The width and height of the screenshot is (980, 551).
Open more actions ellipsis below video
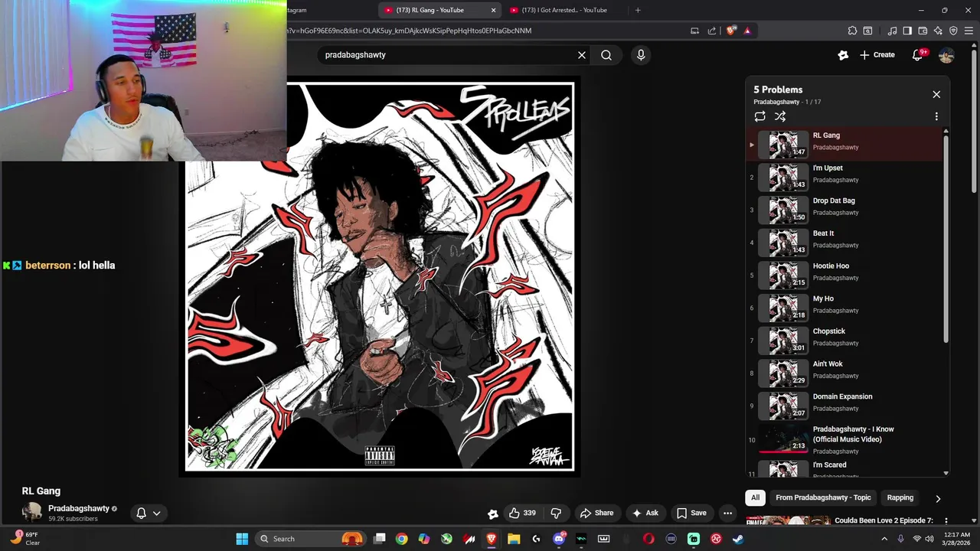(728, 513)
